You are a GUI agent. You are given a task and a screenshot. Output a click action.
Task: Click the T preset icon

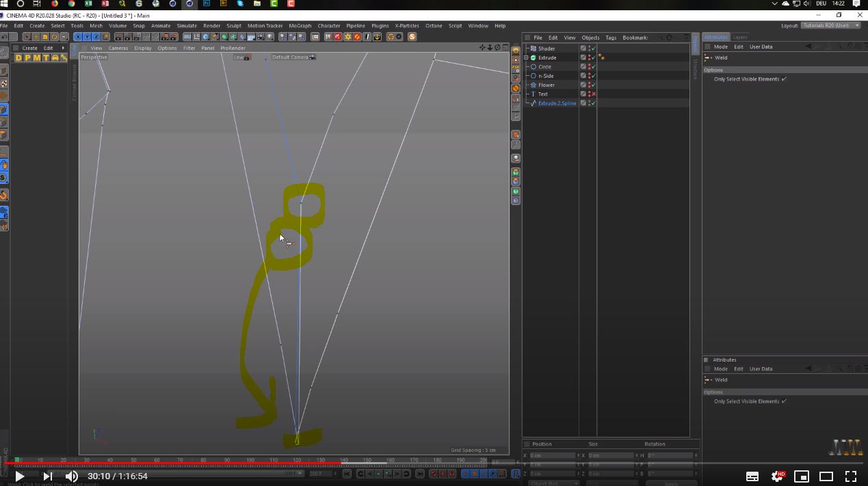pos(46,58)
